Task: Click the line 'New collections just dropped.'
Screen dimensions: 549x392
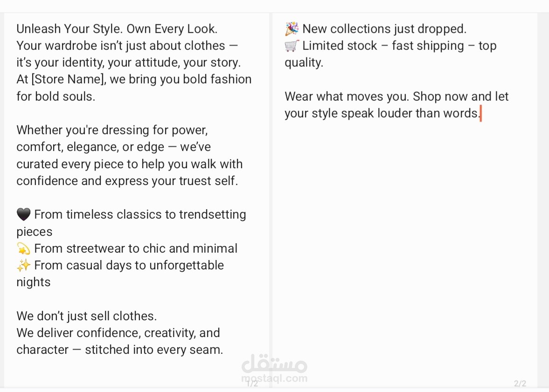Action: [x=384, y=29]
